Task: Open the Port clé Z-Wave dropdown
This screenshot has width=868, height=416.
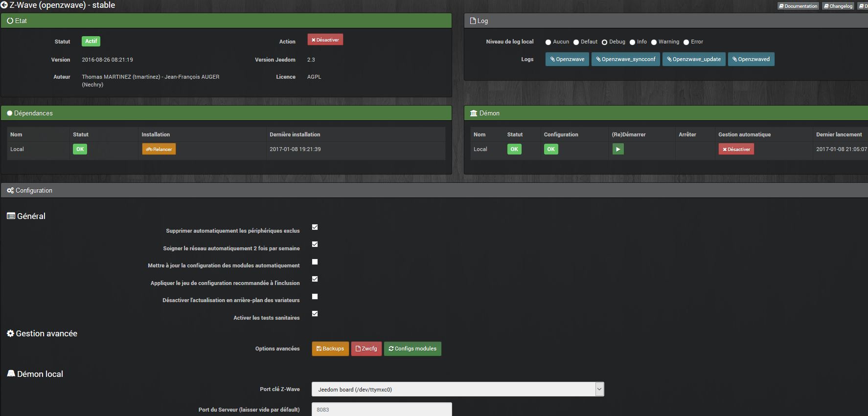Action: pyautogui.click(x=458, y=389)
